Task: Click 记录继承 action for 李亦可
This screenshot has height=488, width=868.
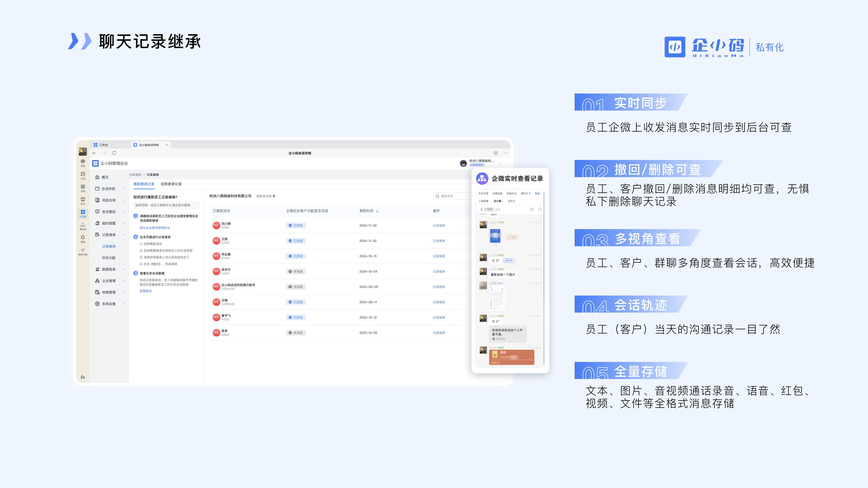Action: pyautogui.click(x=439, y=271)
